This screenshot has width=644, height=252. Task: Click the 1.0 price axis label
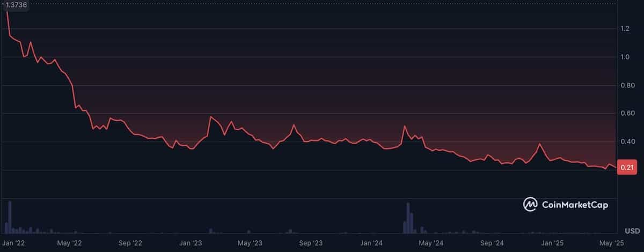click(625, 57)
